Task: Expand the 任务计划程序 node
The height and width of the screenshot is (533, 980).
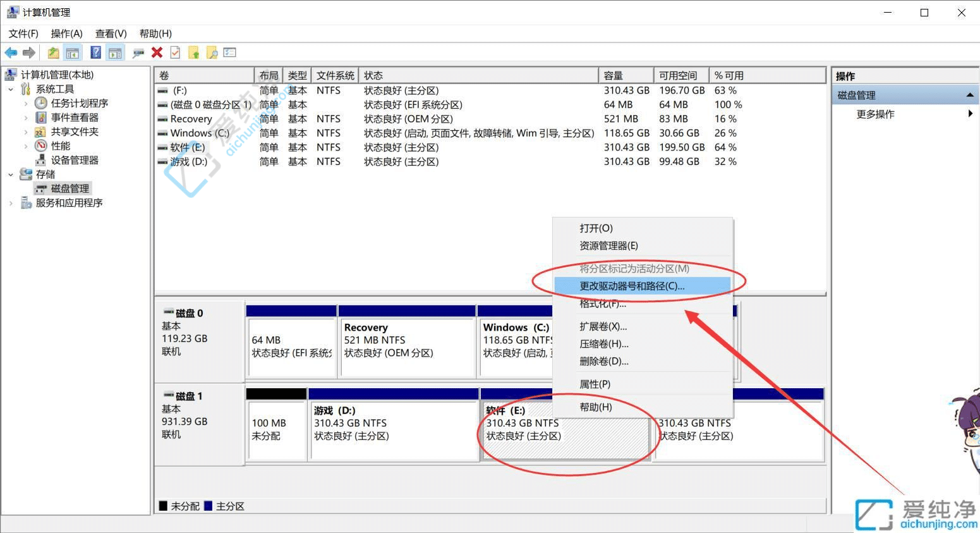Action: pos(26,103)
